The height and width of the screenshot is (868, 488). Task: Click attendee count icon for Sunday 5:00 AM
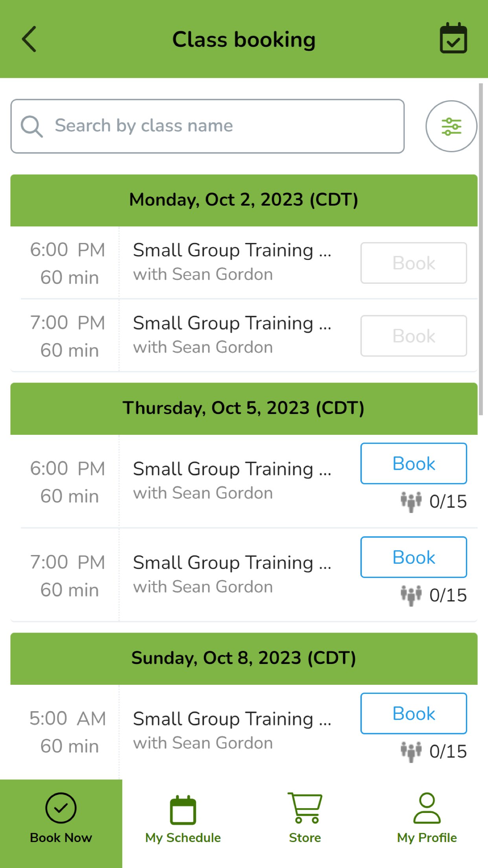411,751
